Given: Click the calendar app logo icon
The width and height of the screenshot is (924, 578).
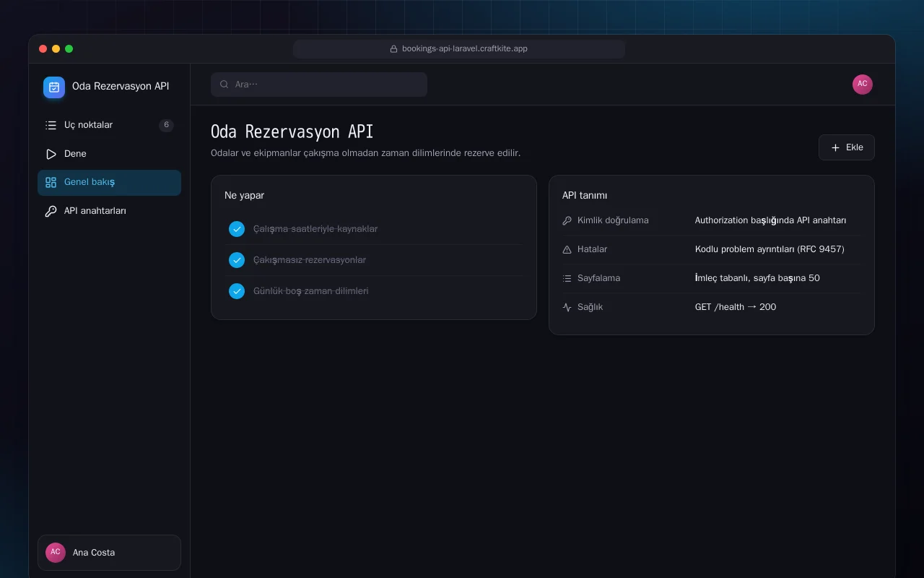Looking at the screenshot, I should tap(54, 87).
